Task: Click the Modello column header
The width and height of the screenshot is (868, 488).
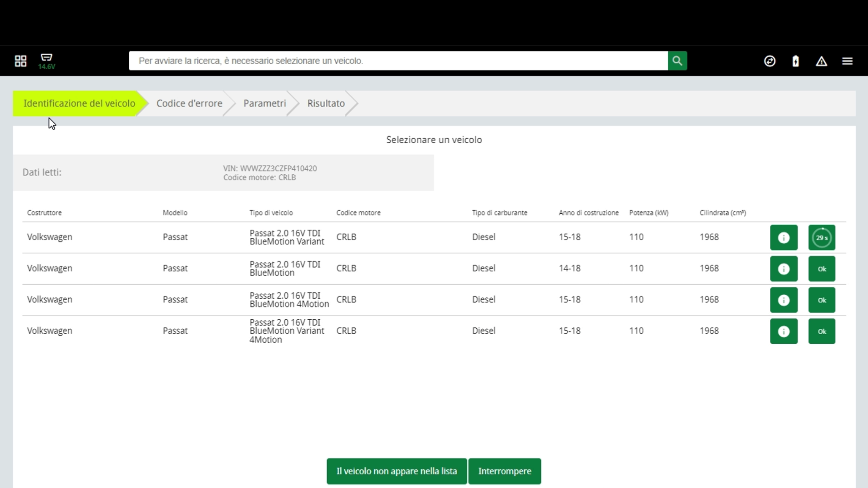Action: 175,212
